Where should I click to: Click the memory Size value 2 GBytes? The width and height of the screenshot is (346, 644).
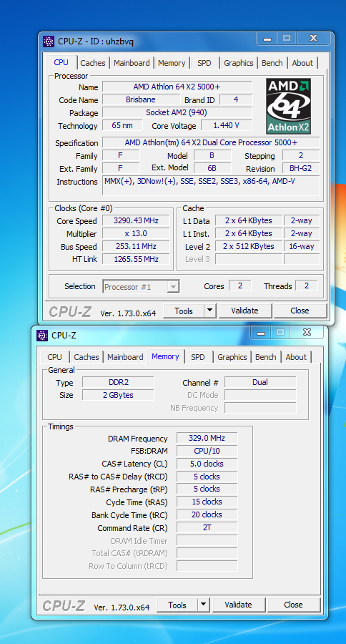[x=118, y=395]
